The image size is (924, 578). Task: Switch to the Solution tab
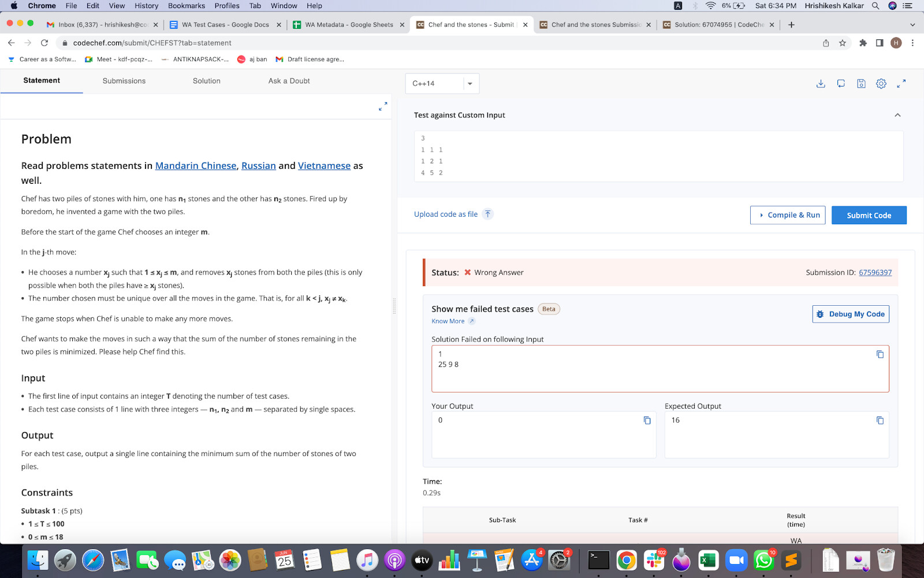(x=207, y=81)
